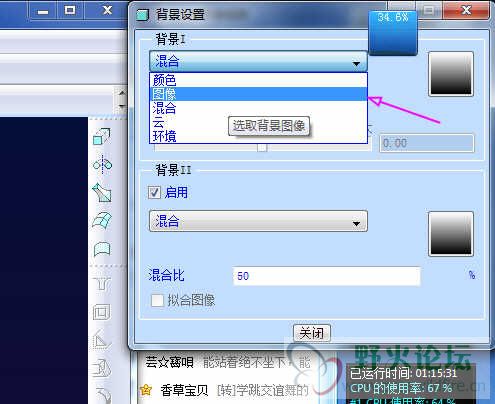Click the yellow star icon next to 香草宝贝
The height and width of the screenshot is (404, 495).
click(x=146, y=389)
